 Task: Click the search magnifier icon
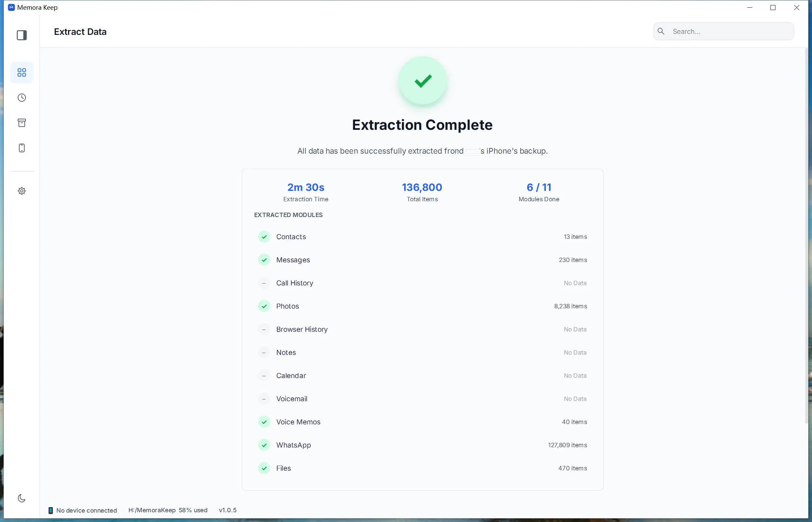(x=661, y=31)
